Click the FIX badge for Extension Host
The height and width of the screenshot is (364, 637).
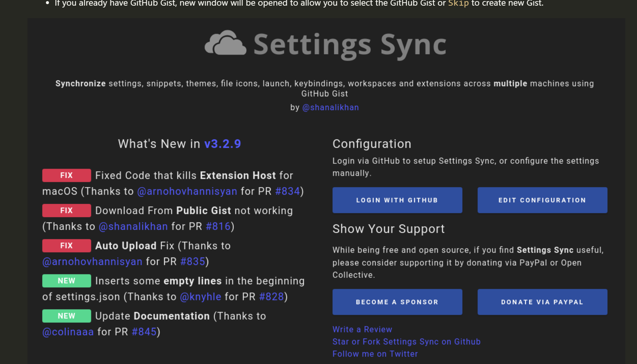pos(66,175)
